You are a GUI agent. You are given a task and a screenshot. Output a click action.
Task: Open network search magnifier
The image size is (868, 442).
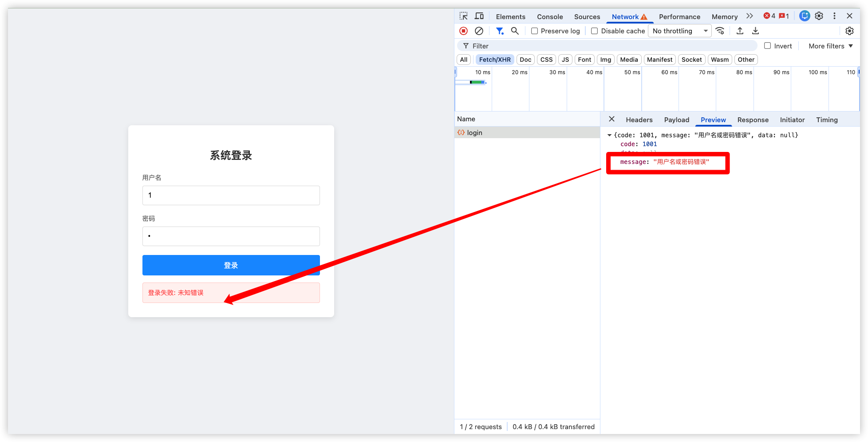[x=515, y=31]
